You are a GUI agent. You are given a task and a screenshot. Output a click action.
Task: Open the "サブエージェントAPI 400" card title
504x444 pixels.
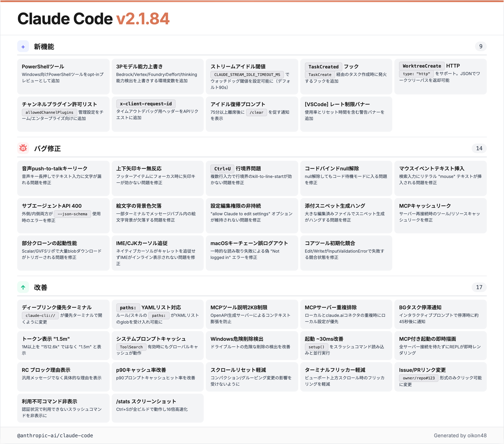pyautogui.click(x=51, y=206)
